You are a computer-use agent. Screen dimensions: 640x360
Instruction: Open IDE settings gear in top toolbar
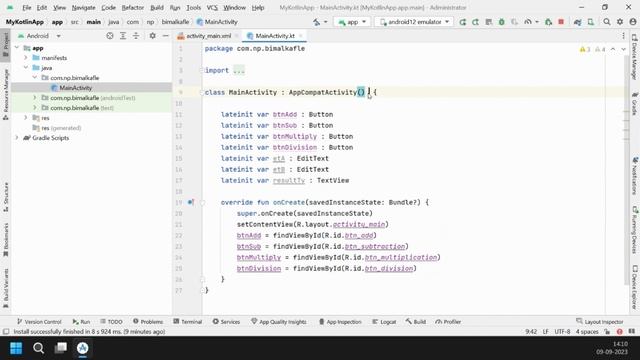tap(620, 22)
